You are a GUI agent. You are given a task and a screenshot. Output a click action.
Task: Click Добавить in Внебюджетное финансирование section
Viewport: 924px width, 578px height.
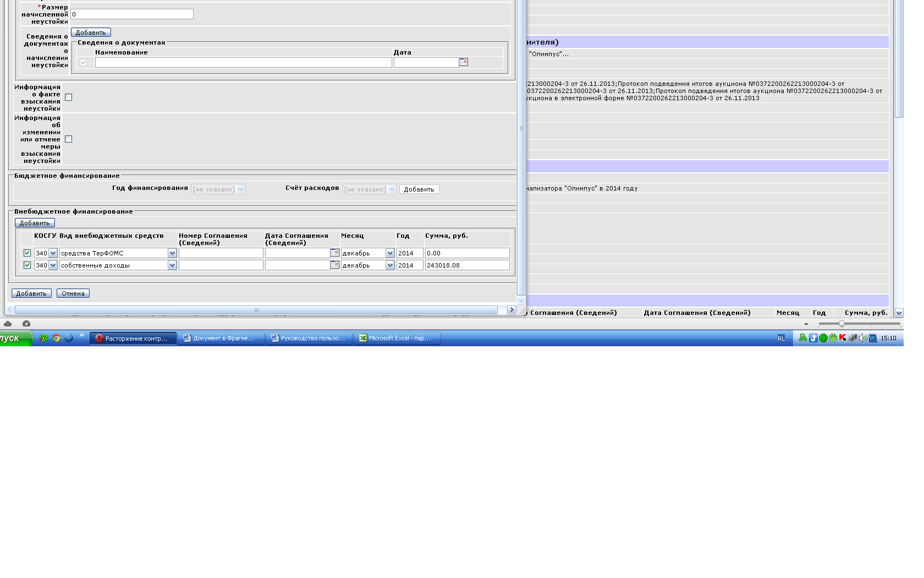coord(35,223)
